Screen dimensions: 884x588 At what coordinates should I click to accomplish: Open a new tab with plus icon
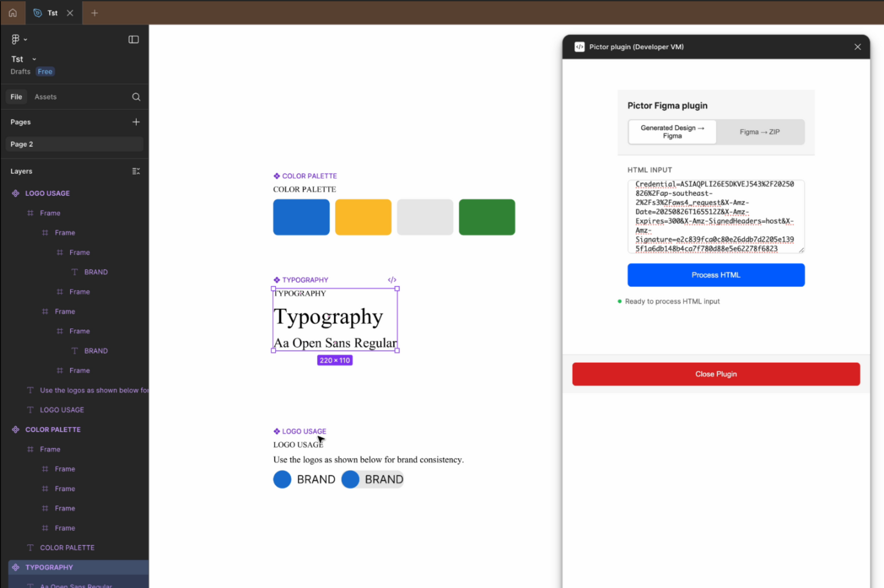pos(94,13)
